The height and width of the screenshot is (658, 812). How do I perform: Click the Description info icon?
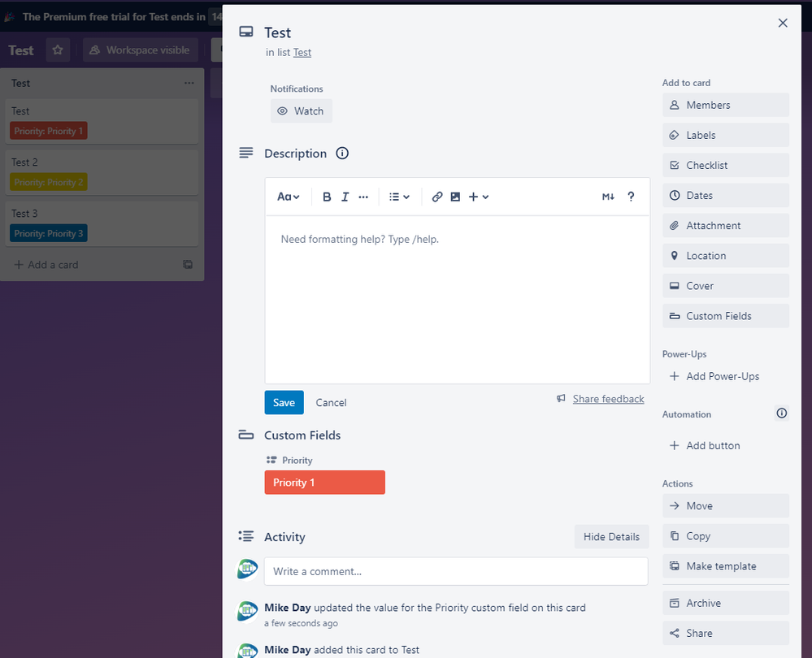click(341, 153)
